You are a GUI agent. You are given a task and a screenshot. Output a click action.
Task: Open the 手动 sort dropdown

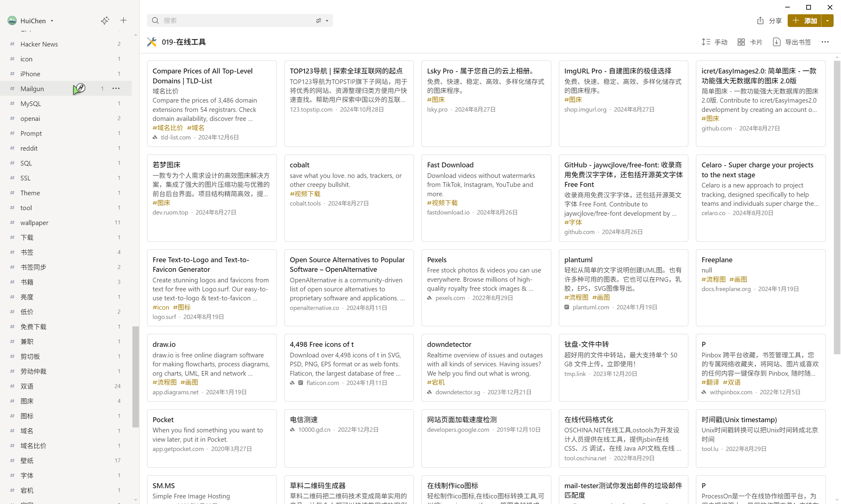(x=714, y=42)
